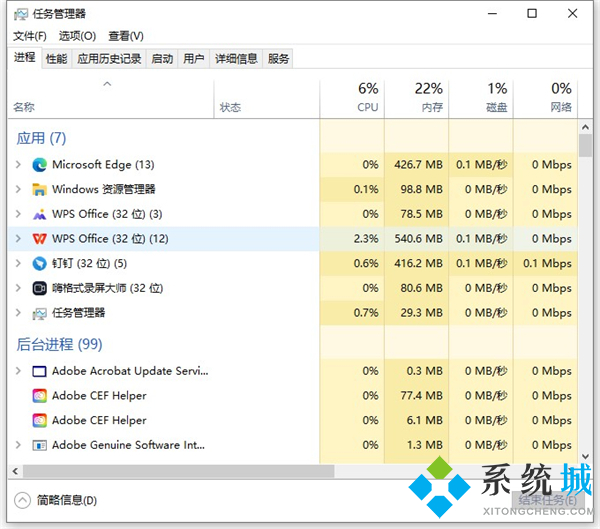Click the vertical scrollbar up arrow

pos(585,127)
